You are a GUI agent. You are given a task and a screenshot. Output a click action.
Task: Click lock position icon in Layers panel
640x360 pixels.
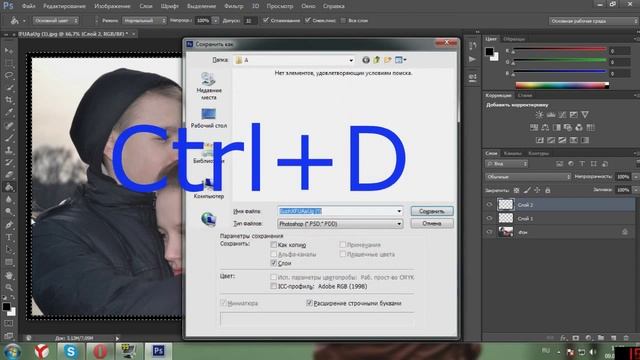click(537, 190)
